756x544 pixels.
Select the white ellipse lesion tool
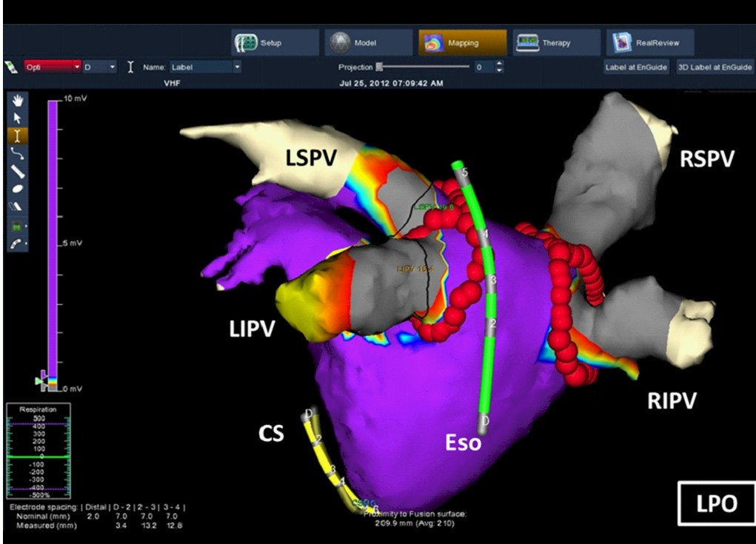click(x=18, y=189)
